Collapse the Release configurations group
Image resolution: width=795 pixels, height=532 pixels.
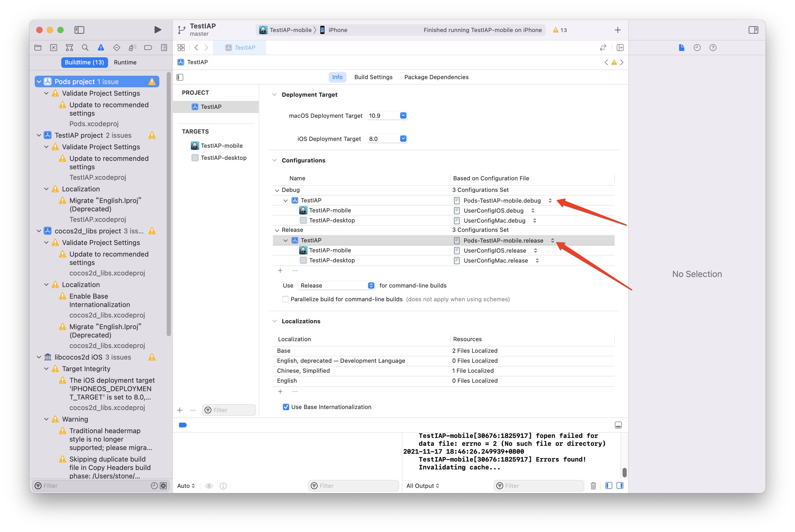coord(277,230)
